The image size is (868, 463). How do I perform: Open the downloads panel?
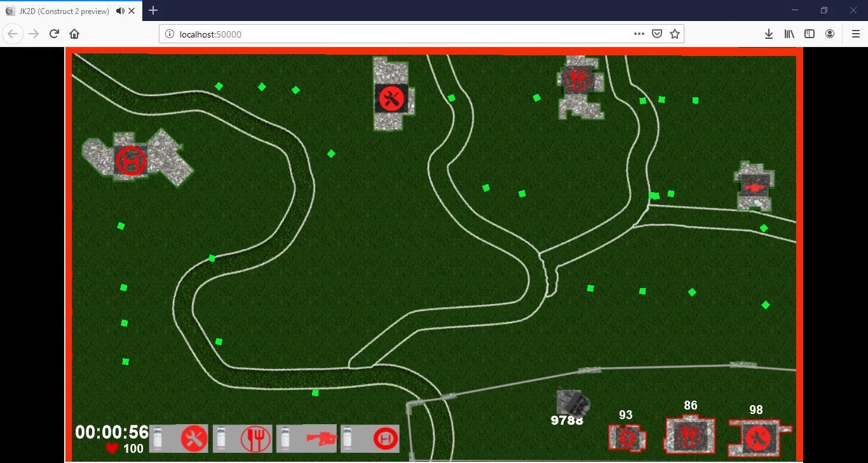(768, 34)
